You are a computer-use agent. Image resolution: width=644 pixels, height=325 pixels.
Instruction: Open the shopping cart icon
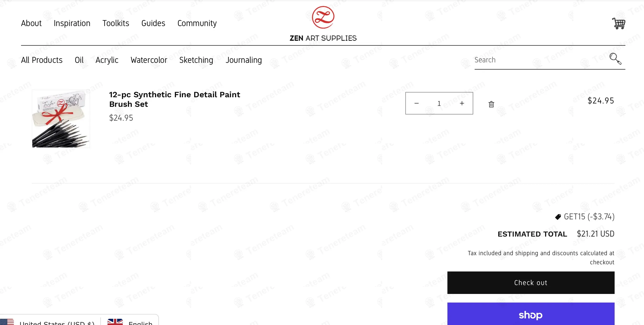point(618,23)
